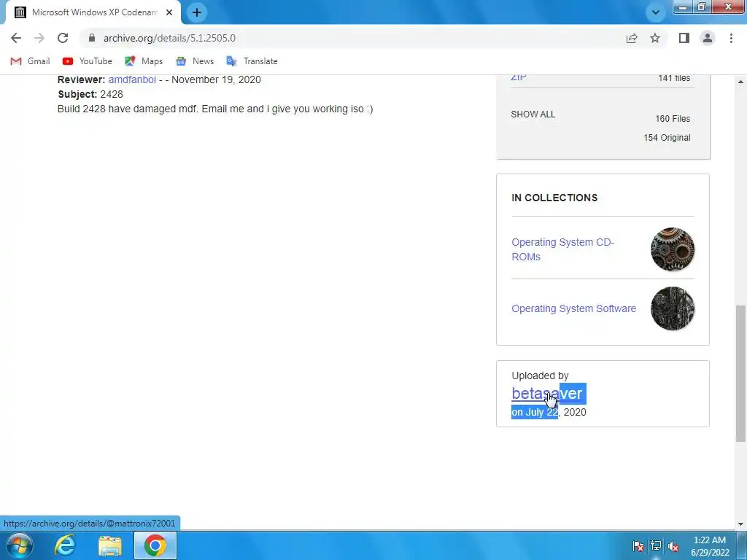Open the taskbar clock and date
Image resolution: width=747 pixels, height=560 pixels.
coord(710,546)
